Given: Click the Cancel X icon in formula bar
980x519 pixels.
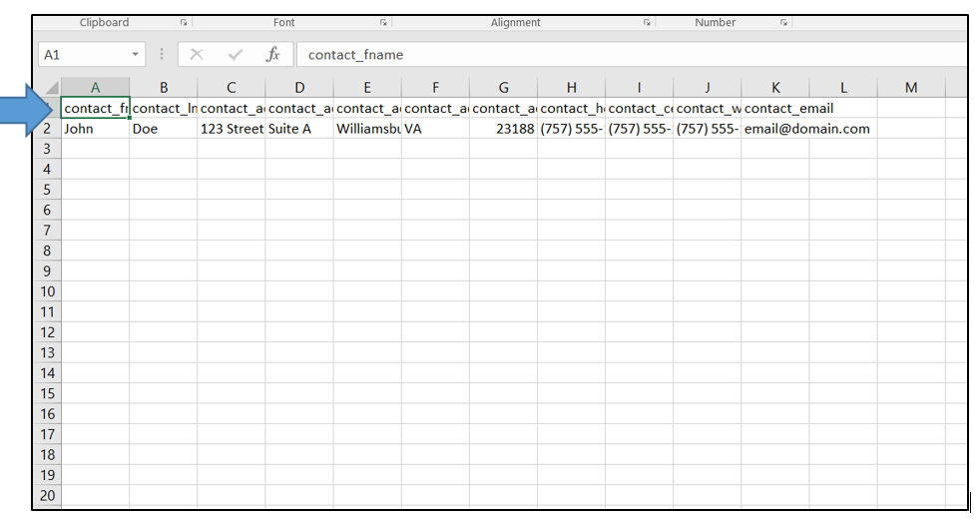Looking at the screenshot, I should (197, 55).
